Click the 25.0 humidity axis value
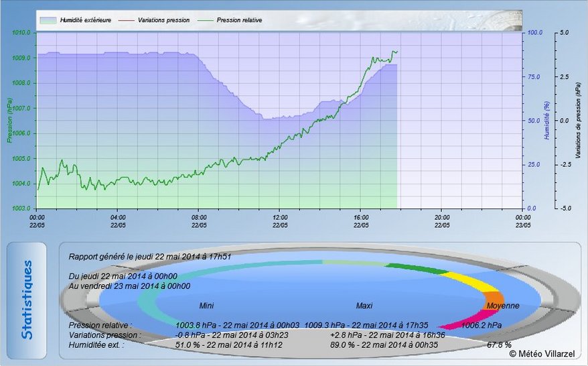Screen dimensions: 588x366 534,165
